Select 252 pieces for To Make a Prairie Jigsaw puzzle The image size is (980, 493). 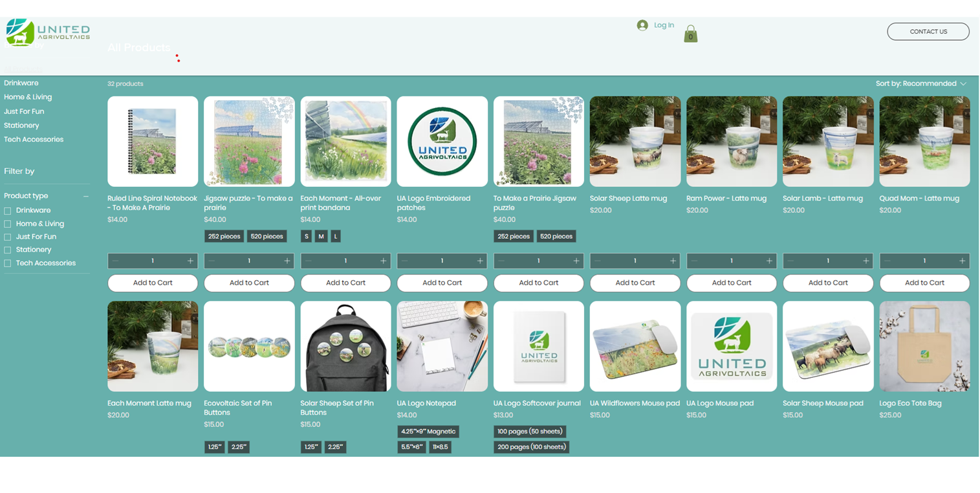pos(514,236)
